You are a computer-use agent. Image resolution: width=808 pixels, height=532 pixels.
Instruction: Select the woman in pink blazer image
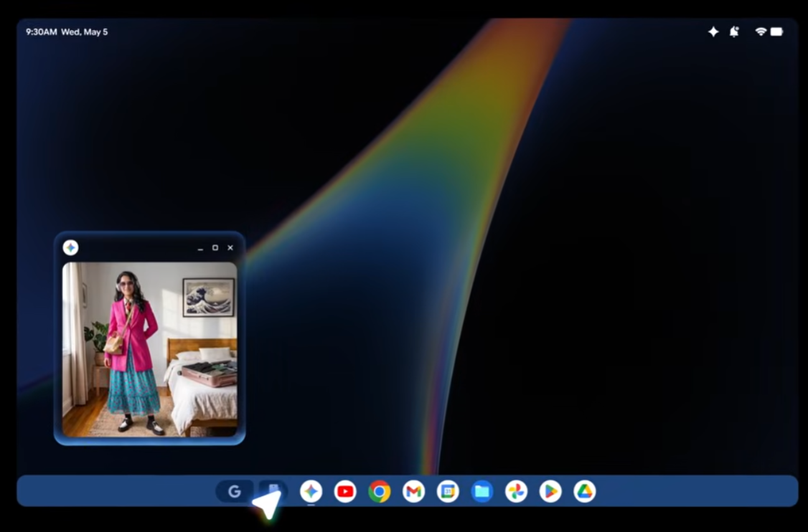[x=149, y=349]
